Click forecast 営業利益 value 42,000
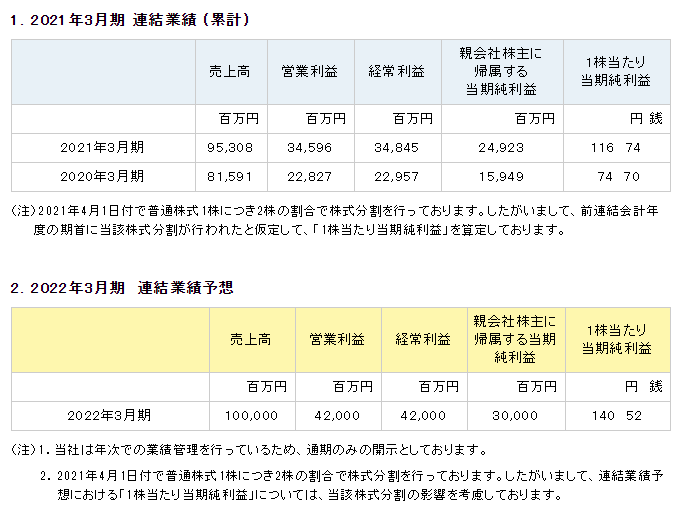678x515 pixels. [x=337, y=416]
